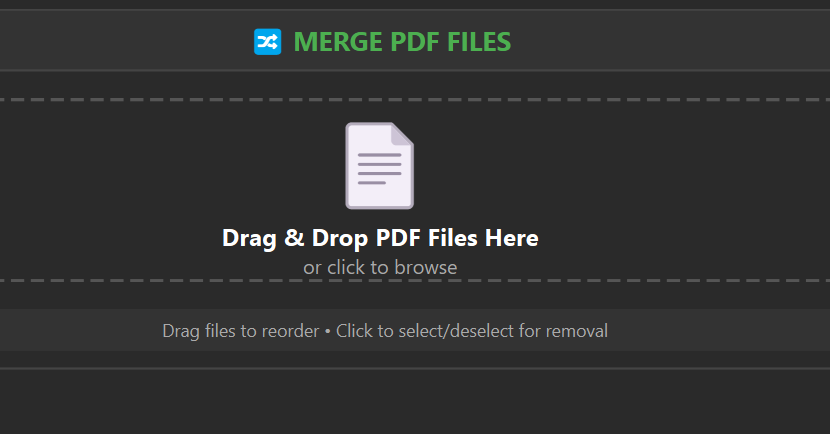Click the separator line below the hint bar
830x434 pixels.
point(415,368)
